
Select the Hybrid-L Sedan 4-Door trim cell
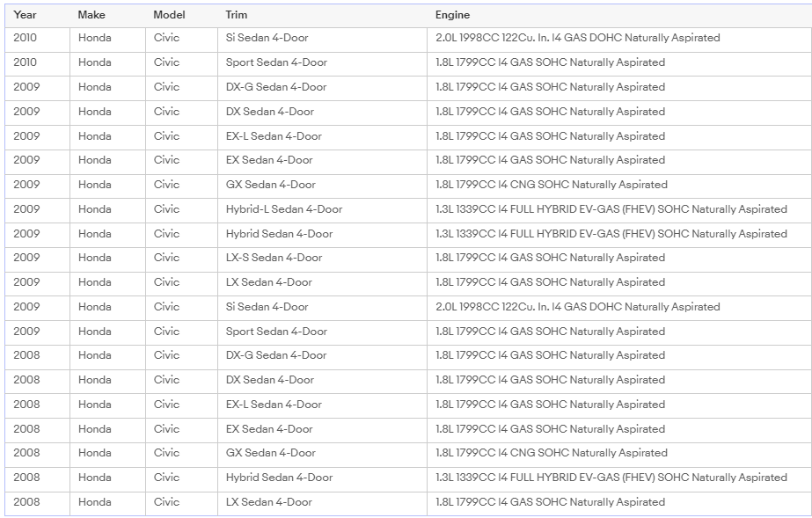click(284, 209)
